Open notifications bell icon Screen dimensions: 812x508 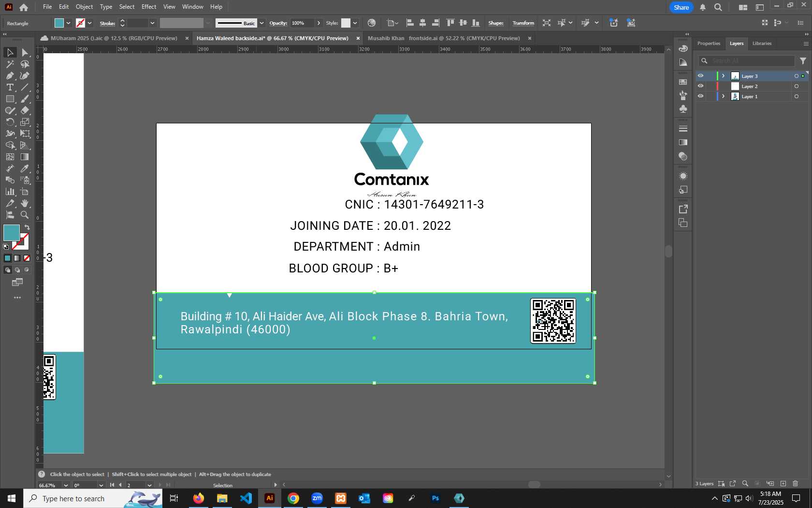click(703, 7)
